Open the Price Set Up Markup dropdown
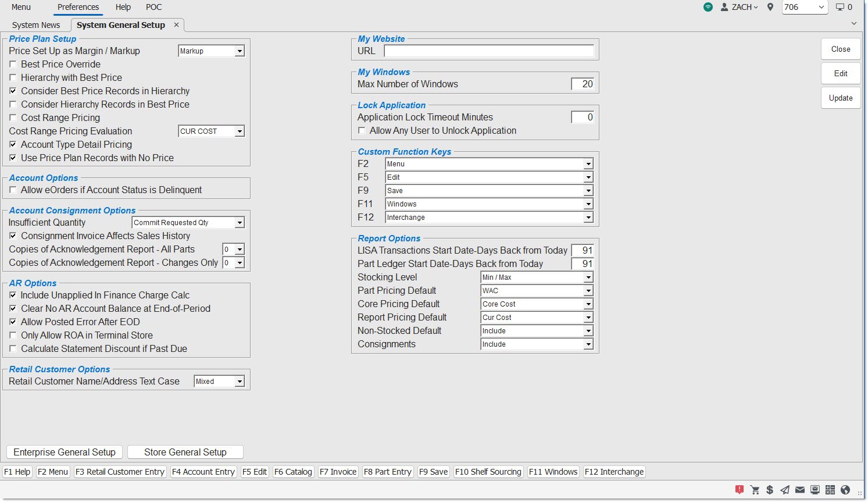Viewport: 868px width, 502px height. coord(239,51)
